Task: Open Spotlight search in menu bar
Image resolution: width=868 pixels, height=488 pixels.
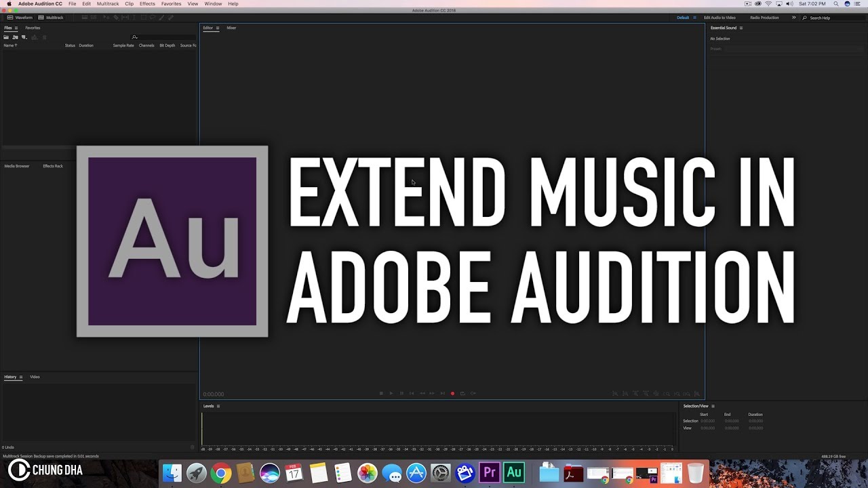Action: pyautogui.click(x=836, y=4)
